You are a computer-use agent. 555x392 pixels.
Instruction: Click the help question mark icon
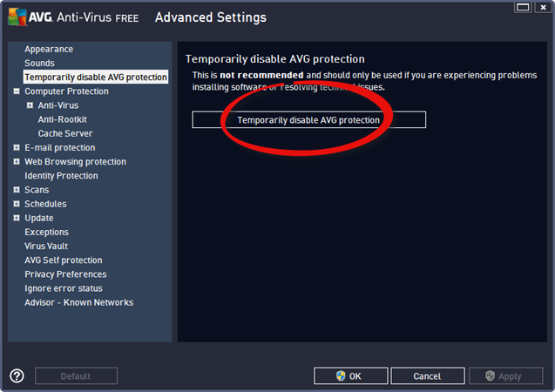click(17, 376)
